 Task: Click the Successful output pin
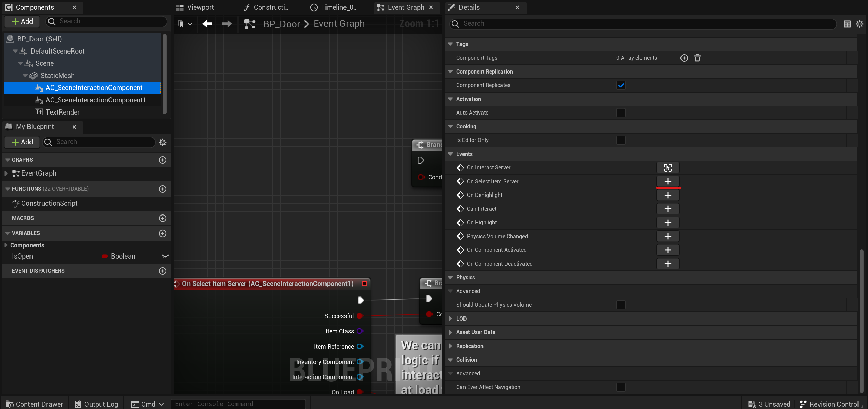pyautogui.click(x=360, y=316)
